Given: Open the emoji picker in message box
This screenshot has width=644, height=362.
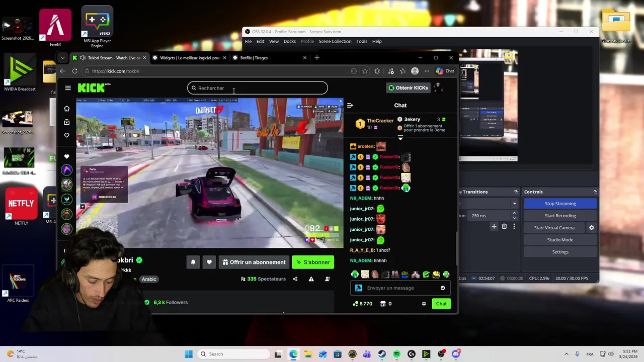Looking at the screenshot, I should click(443, 288).
